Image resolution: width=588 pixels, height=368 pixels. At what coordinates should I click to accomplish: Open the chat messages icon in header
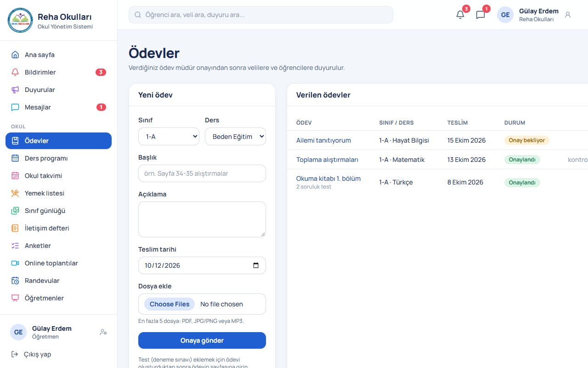(481, 15)
